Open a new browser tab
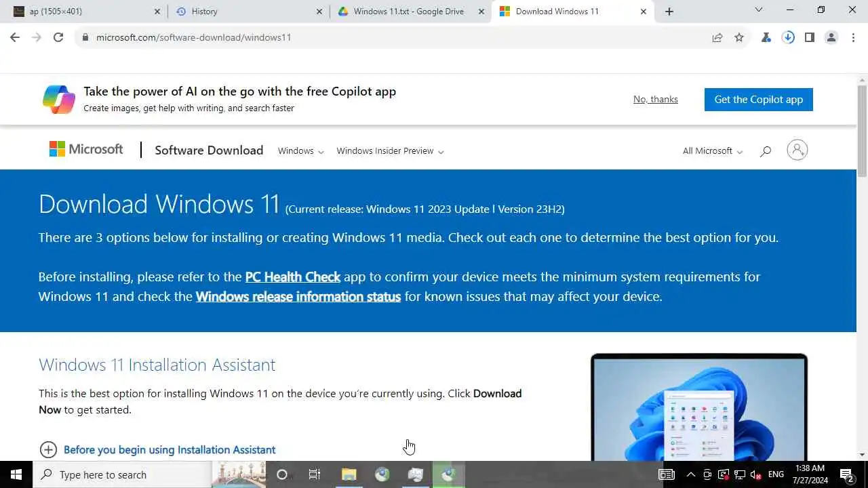 coord(669,12)
